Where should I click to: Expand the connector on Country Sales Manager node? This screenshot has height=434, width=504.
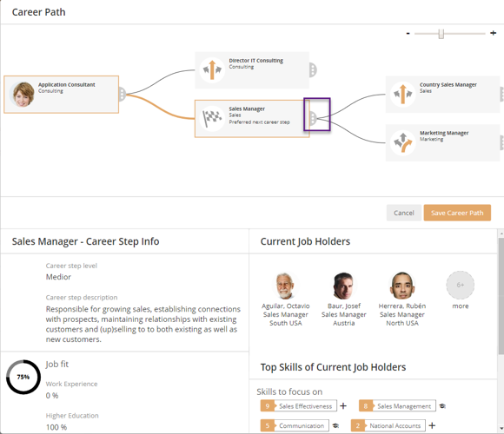click(x=501, y=94)
